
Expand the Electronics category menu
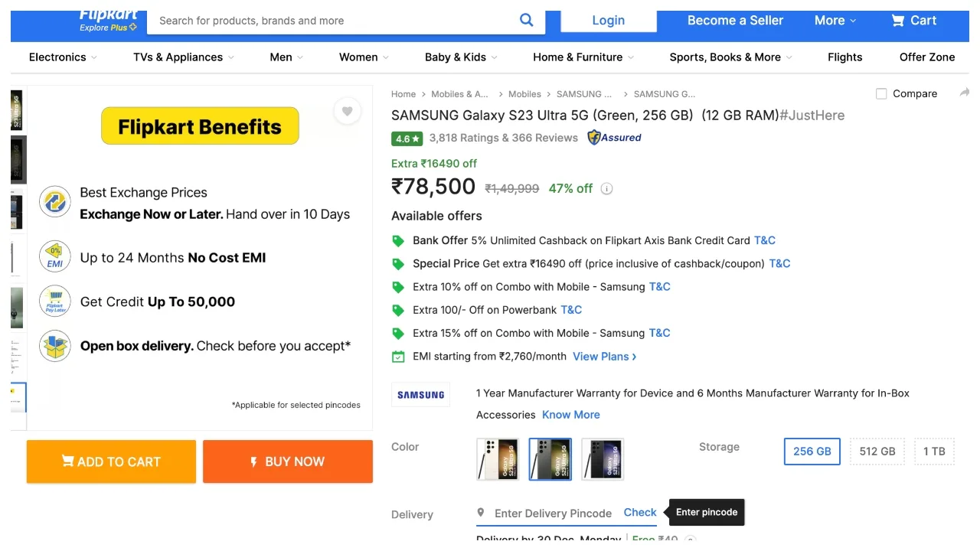(x=63, y=57)
